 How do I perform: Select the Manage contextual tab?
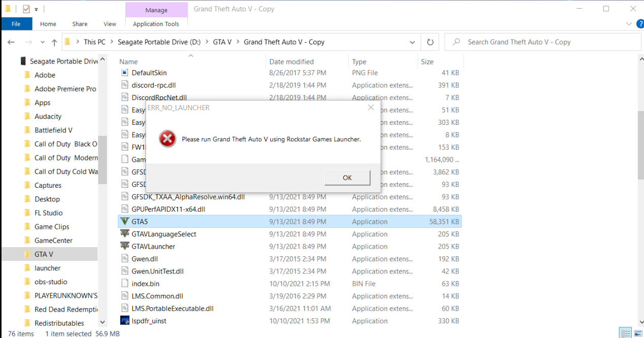(156, 10)
